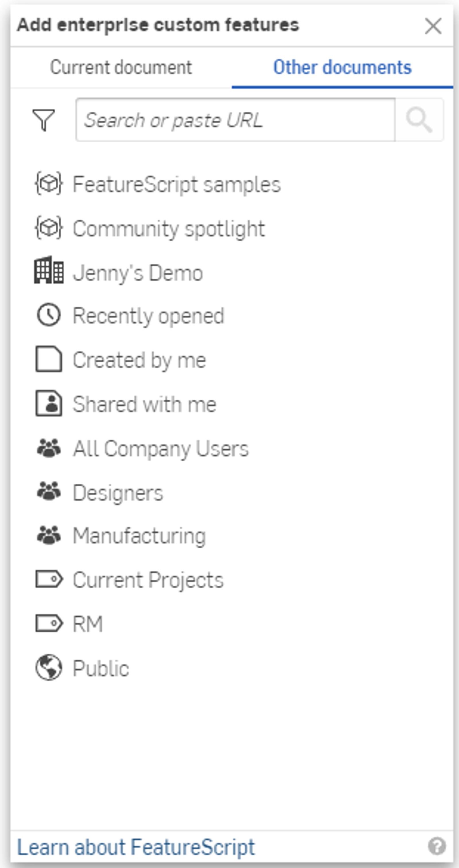Click the help question mark icon
The width and height of the screenshot is (459, 868).
pyautogui.click(x=437, y=846)
